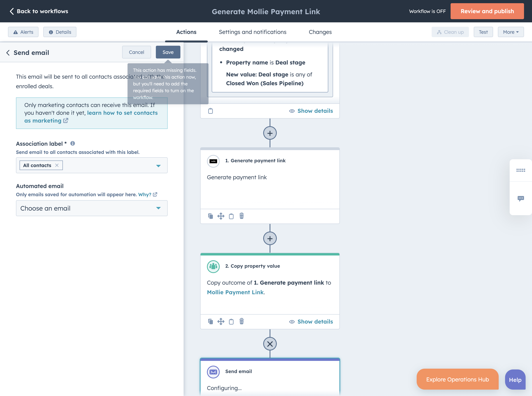
Task: Cancel the Send email action
Action: point(136,52)
